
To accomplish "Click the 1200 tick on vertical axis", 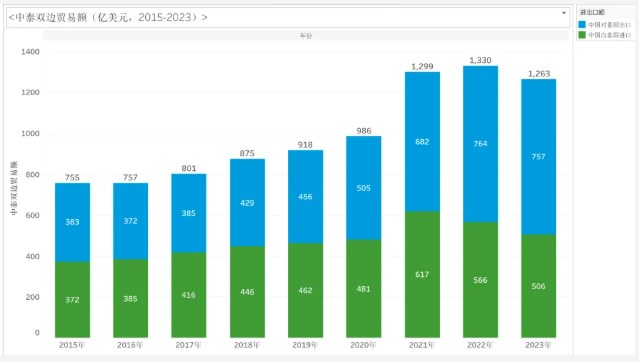I will [x=31, y=93].
